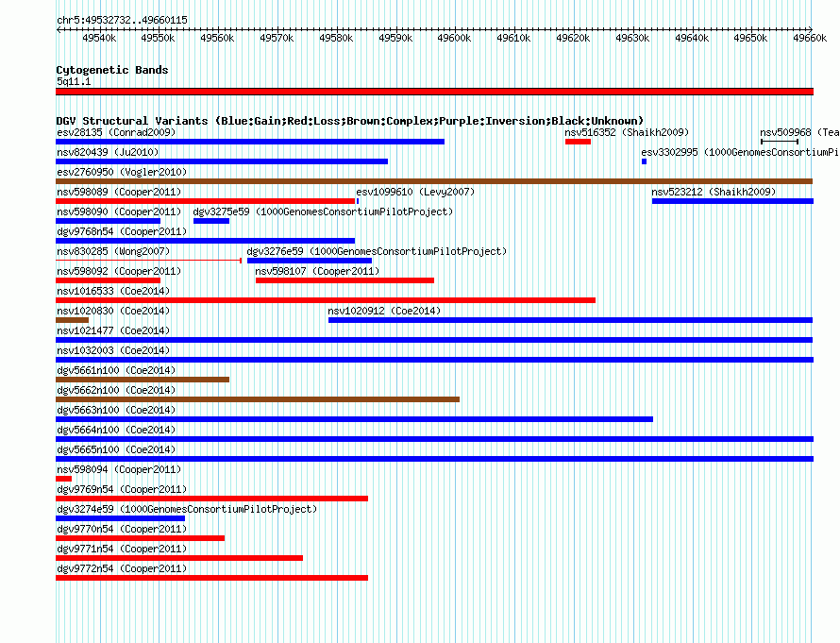
Task: Click the nsv1021477 (Coe2014) label
Action: pyautogui.click(x=113, y=330)
